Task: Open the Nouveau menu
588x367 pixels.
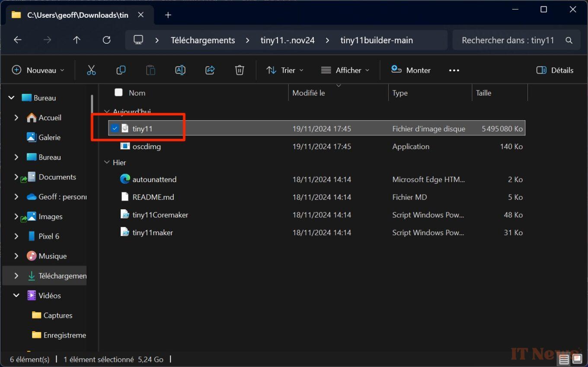Action: 37,70
